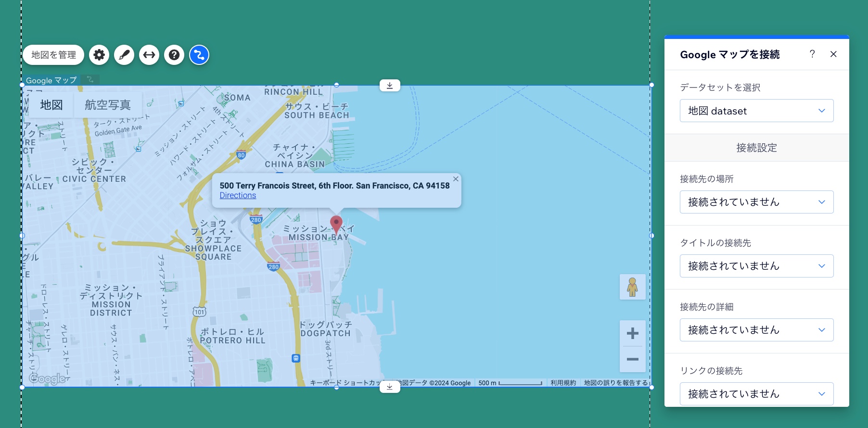Click the top-center download resize handle
868x428 pixels.
pyautogui.click(x=390, y=86)
